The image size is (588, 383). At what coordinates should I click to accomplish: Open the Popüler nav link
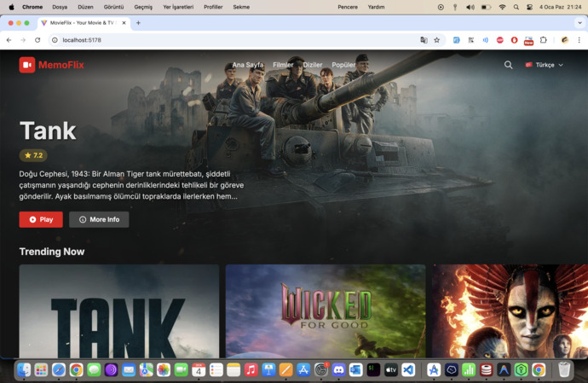coord(343,65)
